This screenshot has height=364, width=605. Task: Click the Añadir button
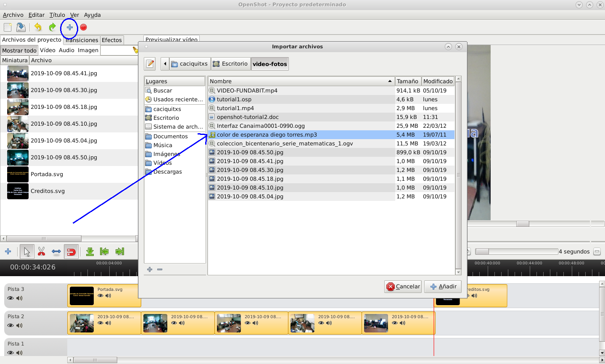(443, 287)
